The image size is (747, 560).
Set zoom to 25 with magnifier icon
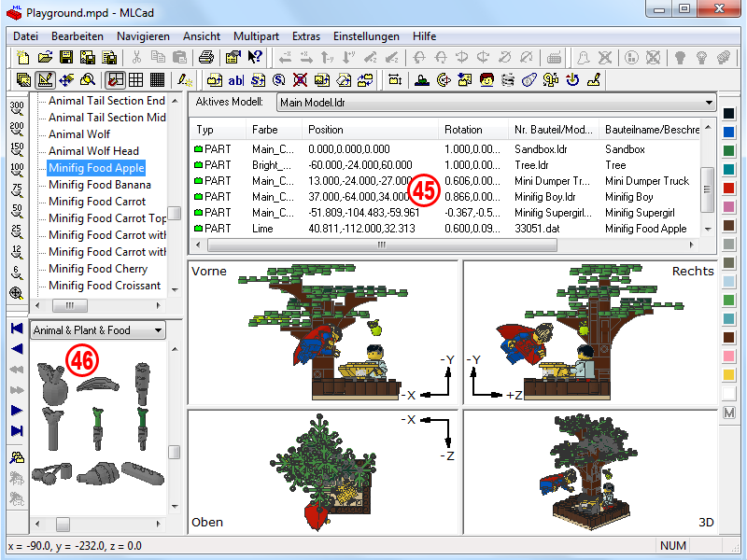(17, 231)
